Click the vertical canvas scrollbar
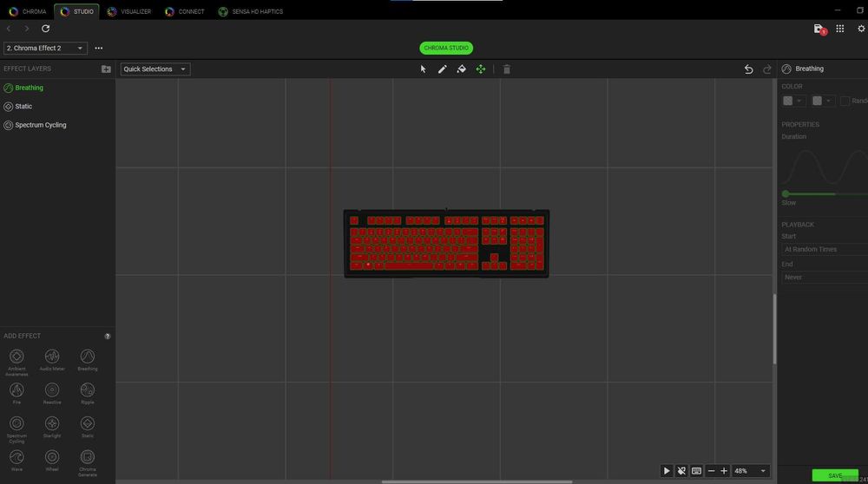This screenshot has height=484, width=868. pos(774,329)
